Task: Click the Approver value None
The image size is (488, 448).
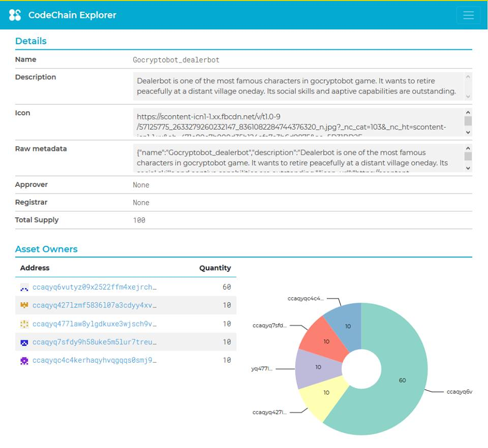Action: 141,185
